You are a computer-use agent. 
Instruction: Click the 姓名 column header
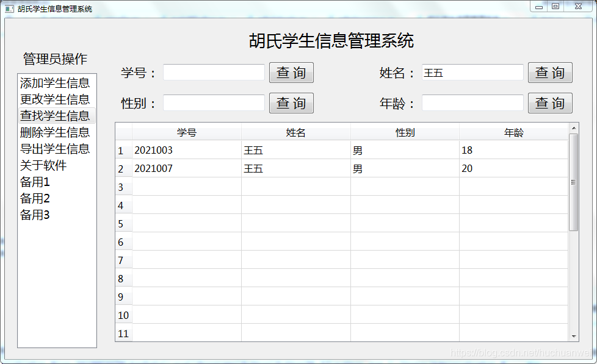[296, 132]
